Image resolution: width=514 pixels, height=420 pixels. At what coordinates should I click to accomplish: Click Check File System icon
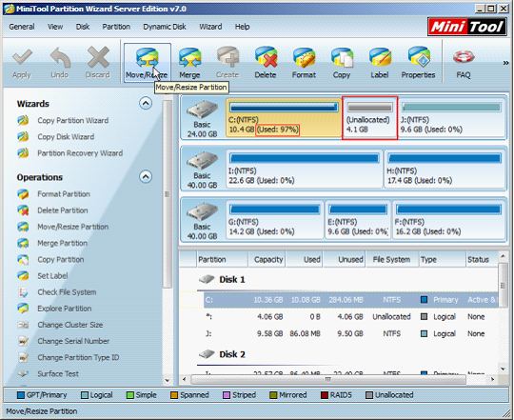click(x=23, y=292)
